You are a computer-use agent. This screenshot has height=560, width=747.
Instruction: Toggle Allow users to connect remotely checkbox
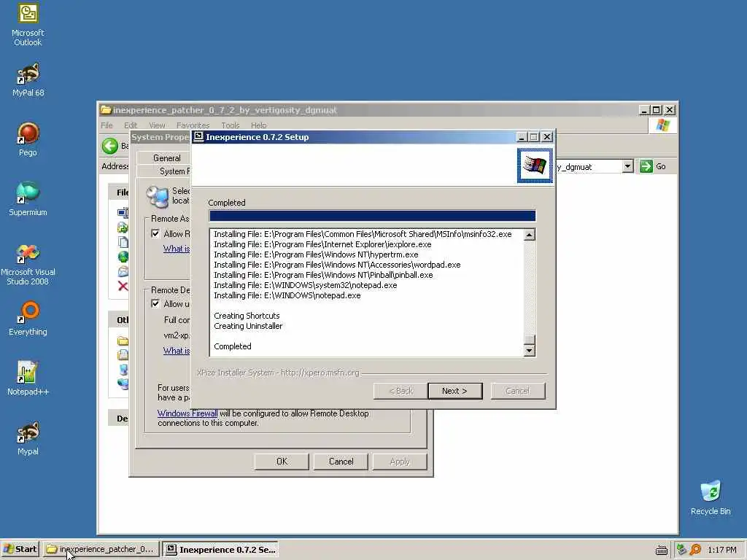(155, 303)
